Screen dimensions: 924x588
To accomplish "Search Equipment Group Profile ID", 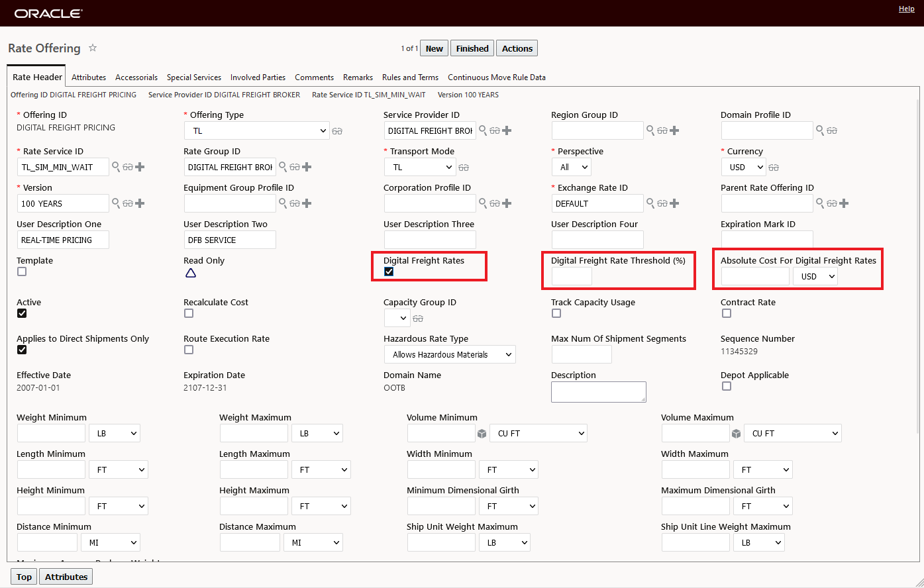I will click(283, 203).
